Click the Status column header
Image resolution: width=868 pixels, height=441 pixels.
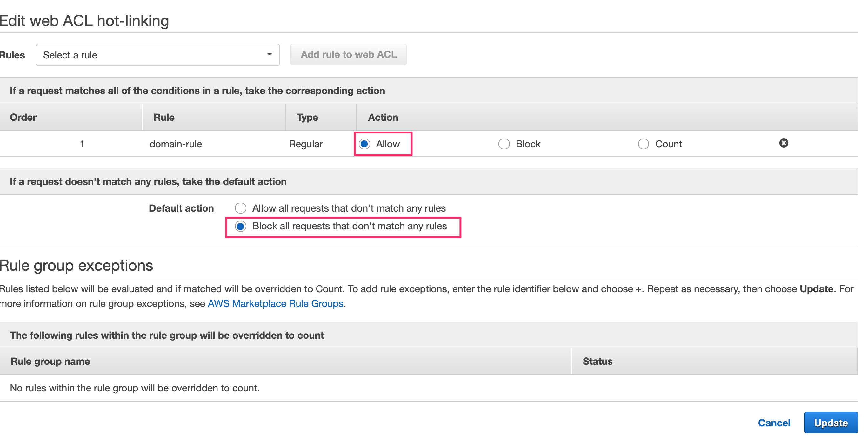coord(598,362)
